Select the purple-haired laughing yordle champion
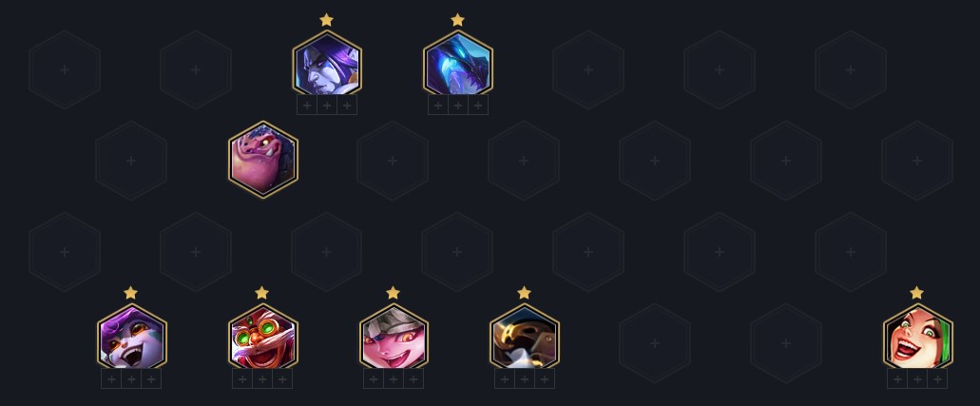 coord(132,338)
